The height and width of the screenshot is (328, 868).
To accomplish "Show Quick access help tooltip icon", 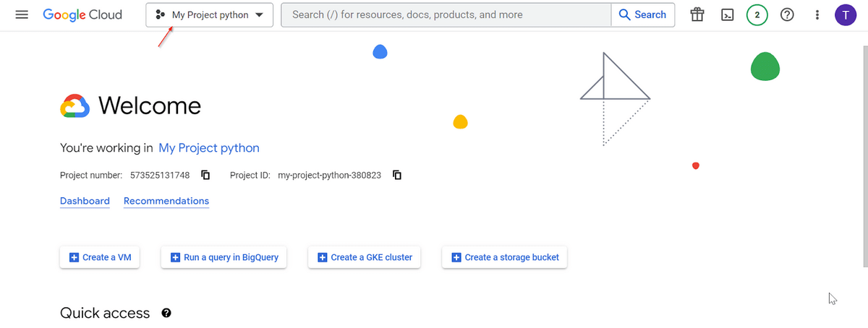I will point(166,313).
